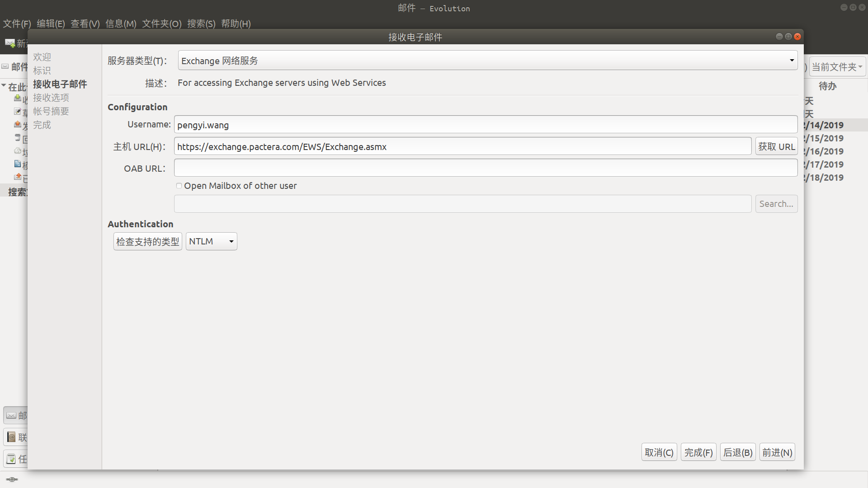Open the 编辑(E) menu
The image size is (868, 488).
pyautogui.click(x=51, y=23)
